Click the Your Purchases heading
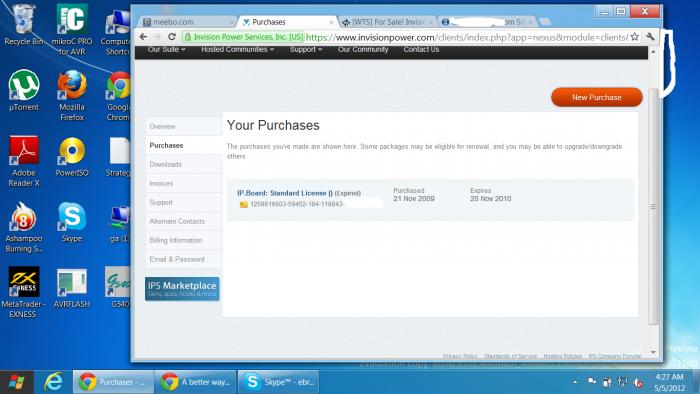Screen dimensions: 700x394 (x=273, y=126)
